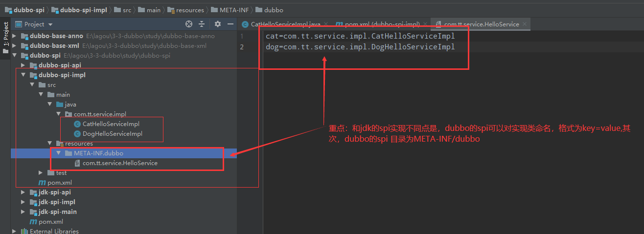
Task: Click the META-INF breadcrumb
Action: [230, 10]
